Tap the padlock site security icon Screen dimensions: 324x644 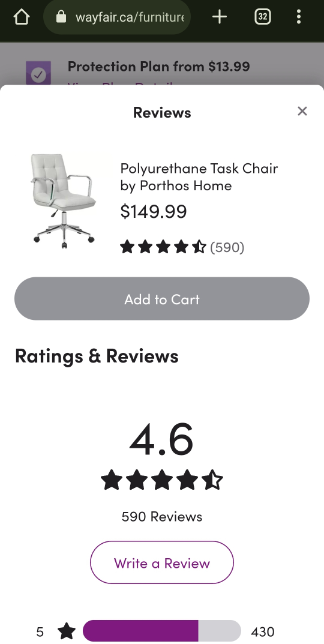[x=61, y=17]
